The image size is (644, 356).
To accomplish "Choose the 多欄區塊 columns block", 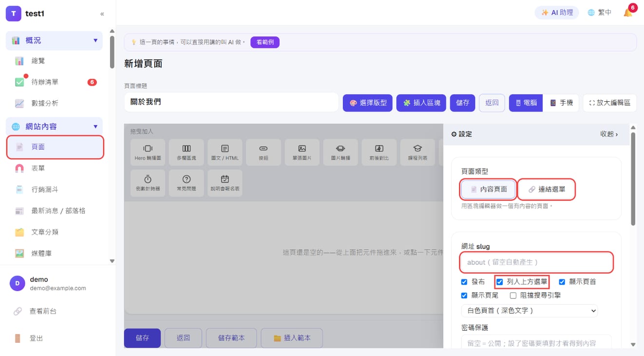I will click(186, 152).
